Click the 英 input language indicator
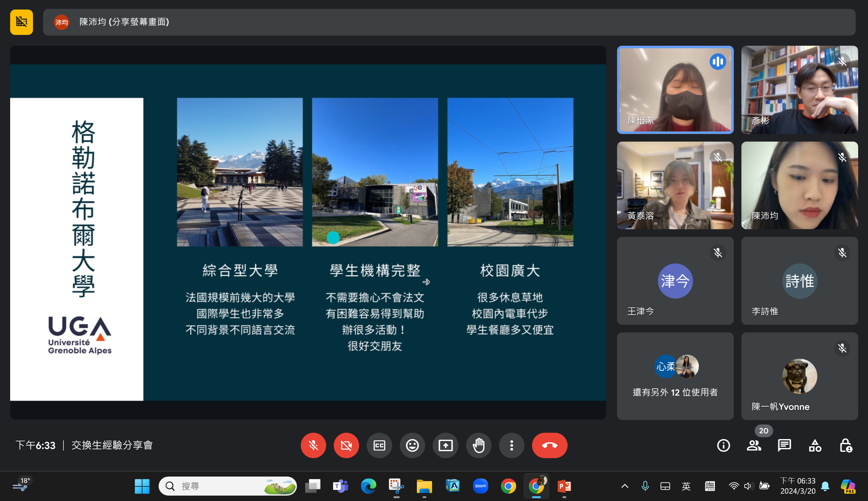 point(686,486)
